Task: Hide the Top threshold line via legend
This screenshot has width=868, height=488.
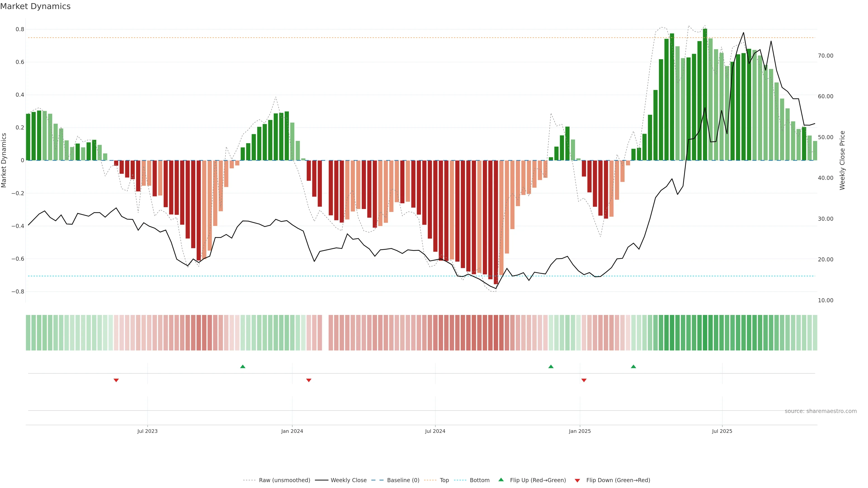Action: [x=444, y=480]
